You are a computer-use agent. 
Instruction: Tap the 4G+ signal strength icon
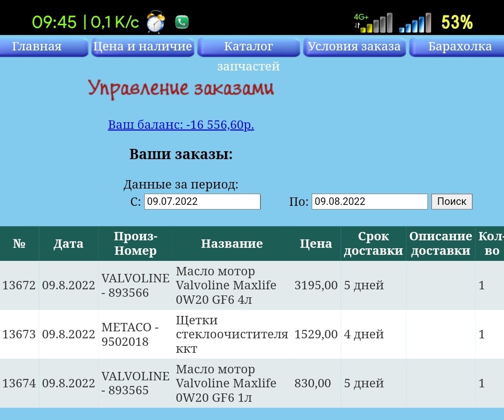373,23
